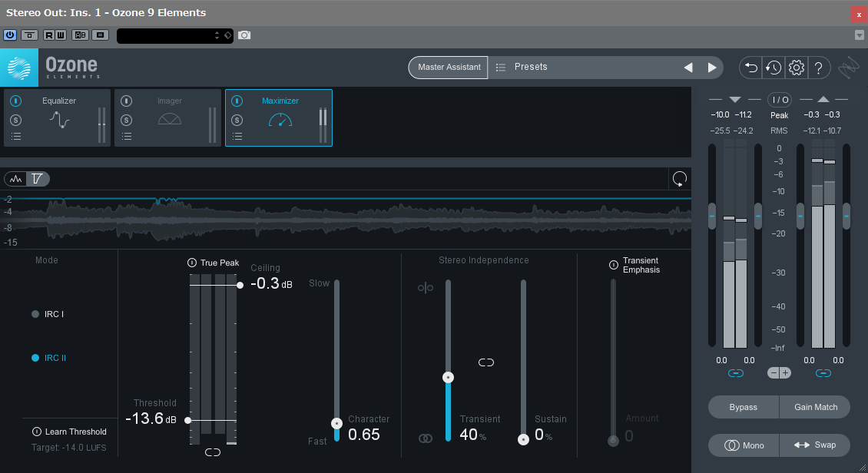Image resolution: width=868 pixels, height=473 pixels.
Task: Click the Undo arrow icon
Action: (x=750, y=68)
